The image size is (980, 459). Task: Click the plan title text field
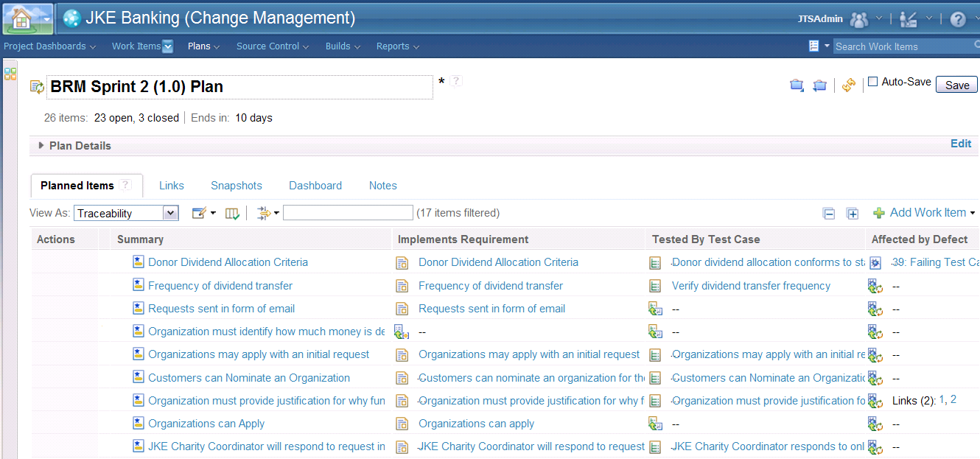coord(240,87)
